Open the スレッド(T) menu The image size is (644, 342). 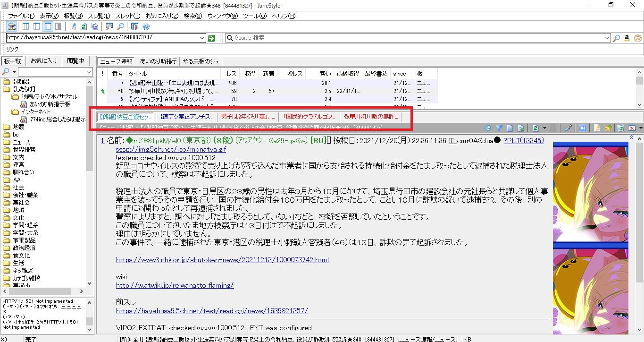[x=127, y=16]
